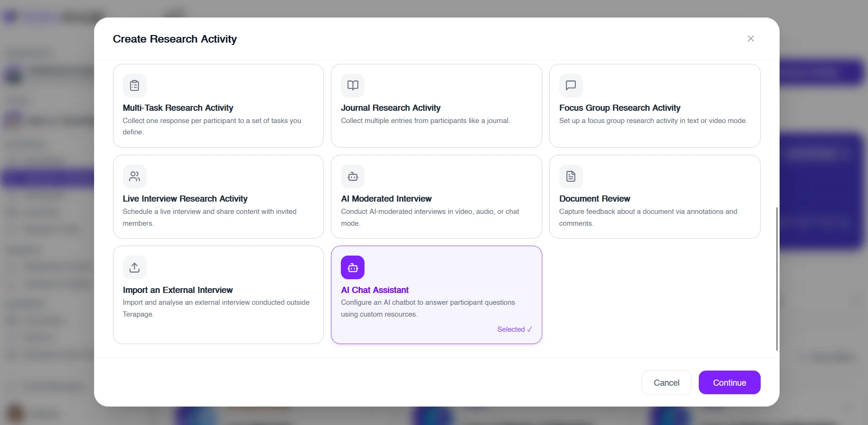The width and height of the screenshot is (868, 425).
Task: Click the Focus Group chat bubble icon
Action: (571, 86)
